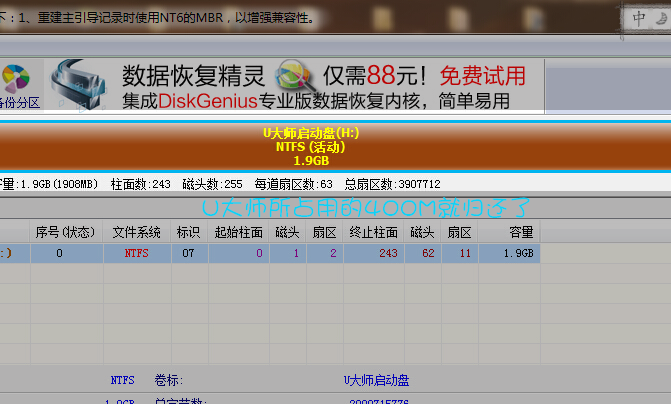The height and width of the screenshot is (404, 671).
Task: Click the U大师启动盘 volume label value
Action: pos(376,380)
